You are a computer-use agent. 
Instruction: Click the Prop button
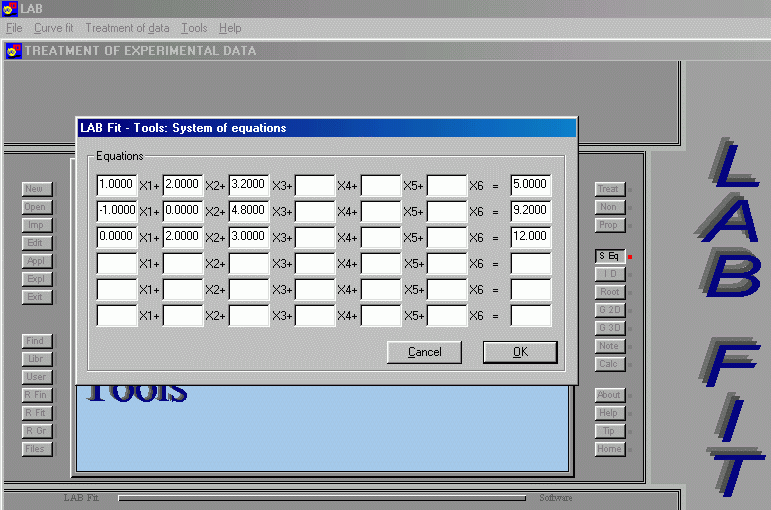click(x=610, y=225)
